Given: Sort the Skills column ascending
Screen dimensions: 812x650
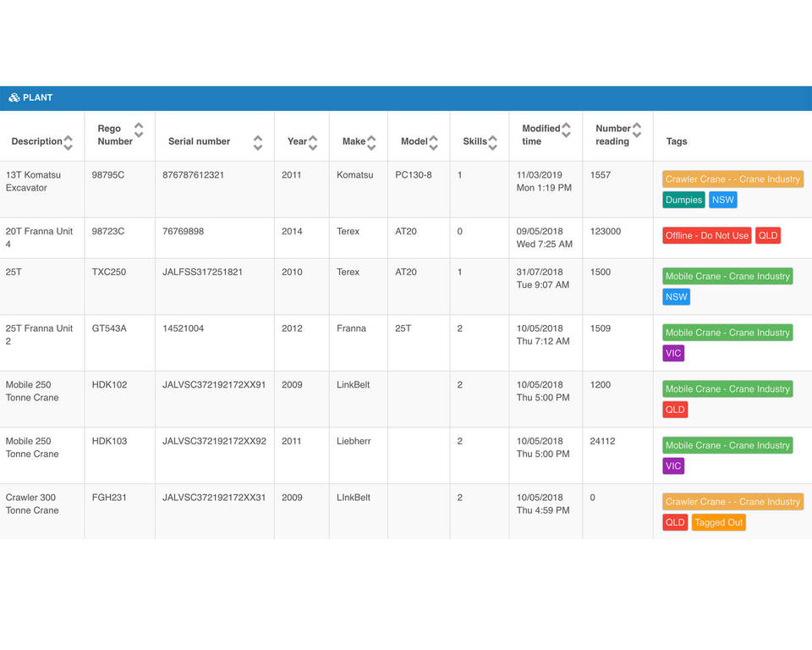Looking at the screenshot, I should (491, 136).
